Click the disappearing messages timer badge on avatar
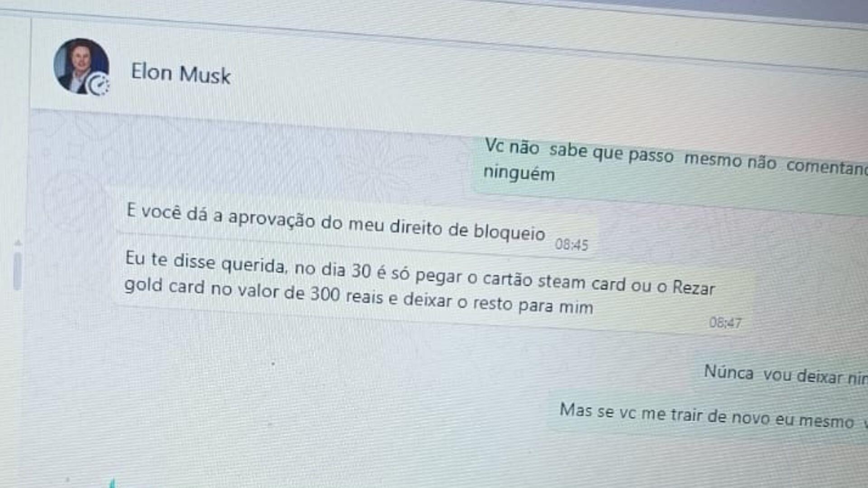Image resolution: width=868 pixels, height=488 pixels. point(99,85)
